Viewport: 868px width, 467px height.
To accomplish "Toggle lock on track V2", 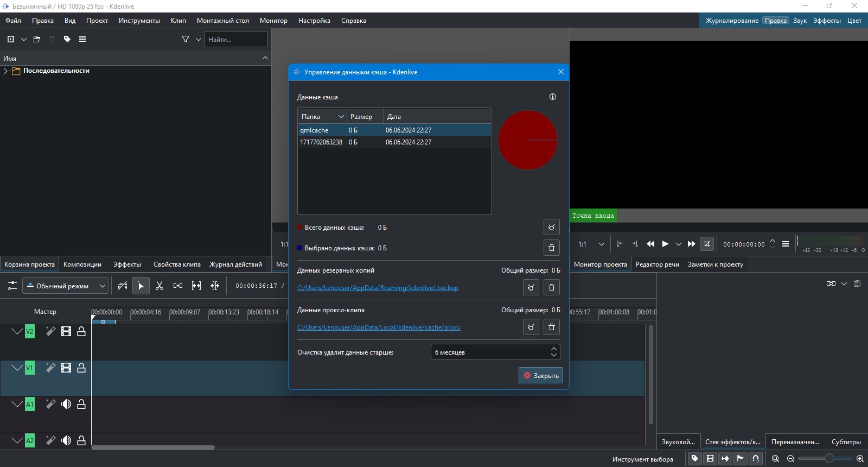I will (x=81, y=331).
